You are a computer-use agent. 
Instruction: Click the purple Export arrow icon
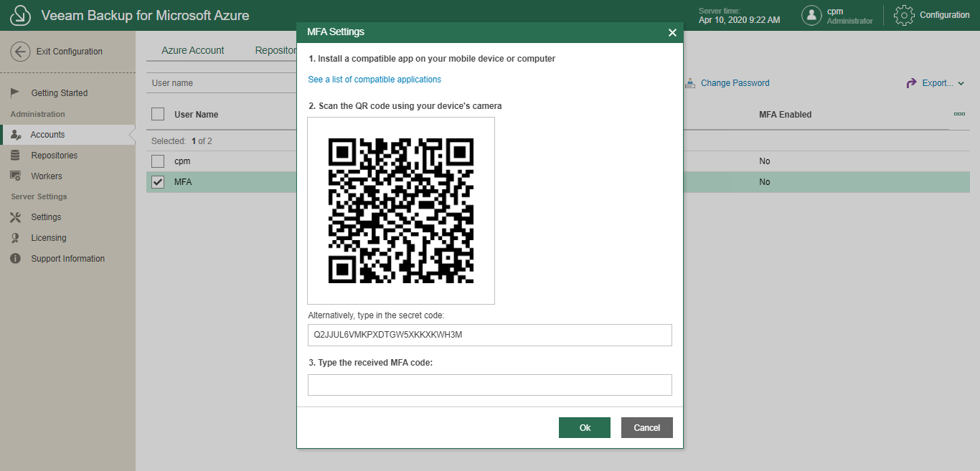pos(911,83)
